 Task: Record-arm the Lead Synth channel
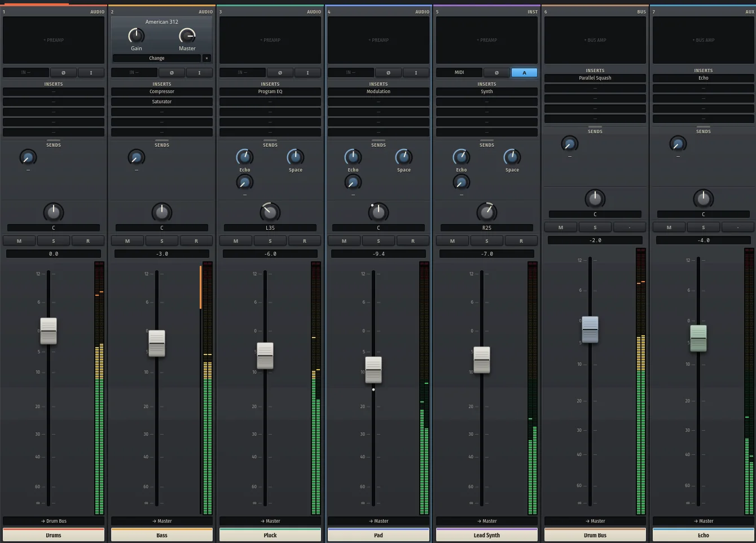coord(521,241)
